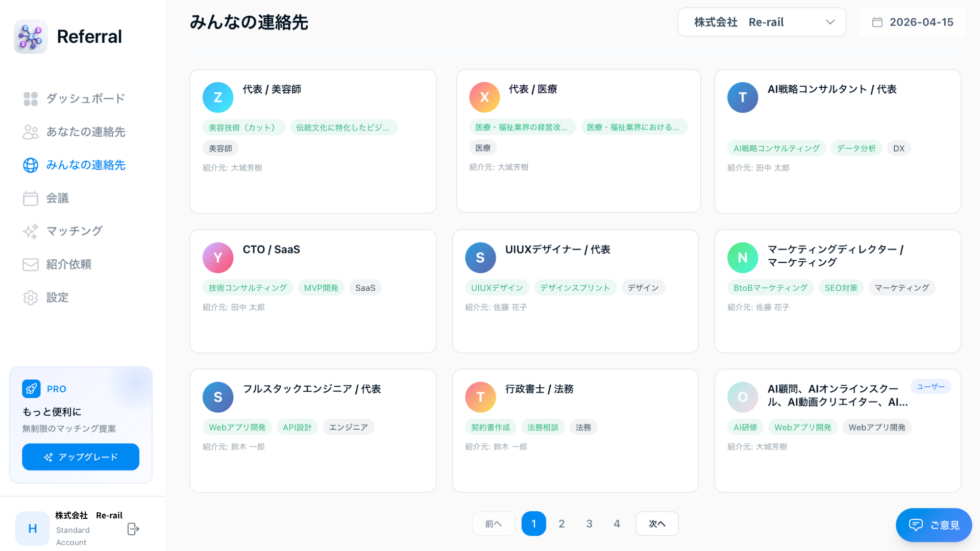Image resolution: width=980 pixels, height=551 pixels.
Task: Click the UIUXデザイン tag
Action: tap(497, 288)
